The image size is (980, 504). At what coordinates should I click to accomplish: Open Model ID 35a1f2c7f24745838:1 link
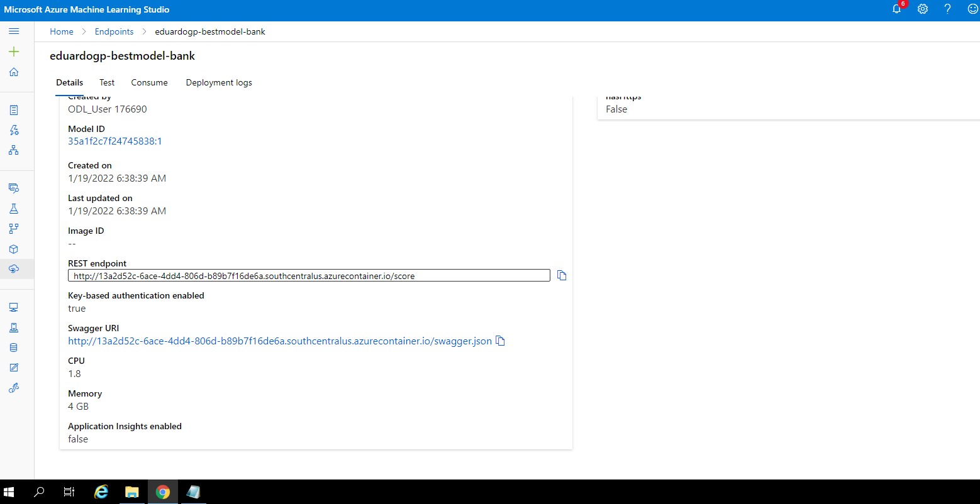[115, 141]
